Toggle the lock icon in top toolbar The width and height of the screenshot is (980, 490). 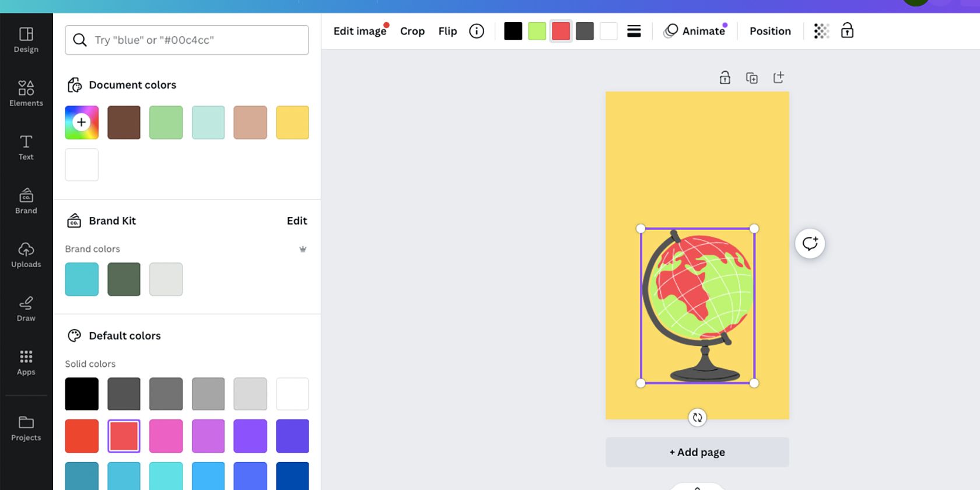pyautogui.click(x=847, y=31)
